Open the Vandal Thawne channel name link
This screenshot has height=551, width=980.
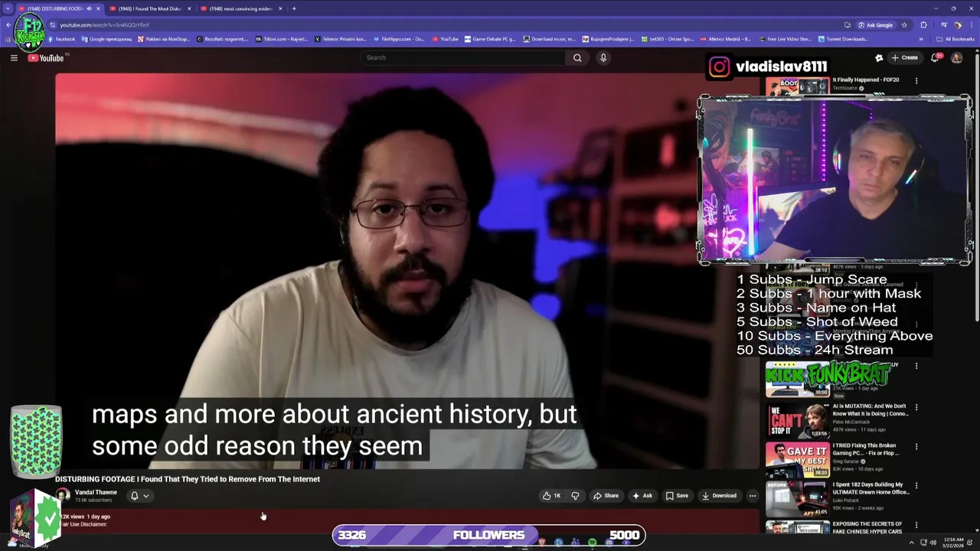pos(96,492)
